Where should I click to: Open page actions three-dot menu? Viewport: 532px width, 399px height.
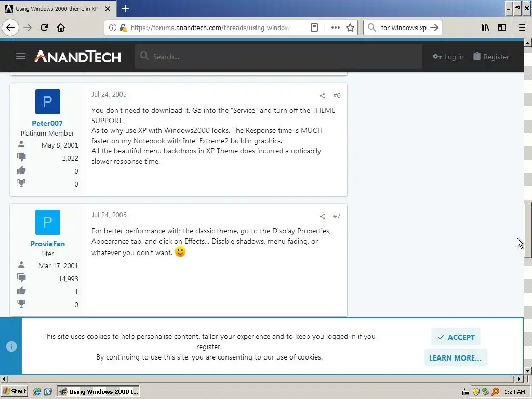click(335, 28)
